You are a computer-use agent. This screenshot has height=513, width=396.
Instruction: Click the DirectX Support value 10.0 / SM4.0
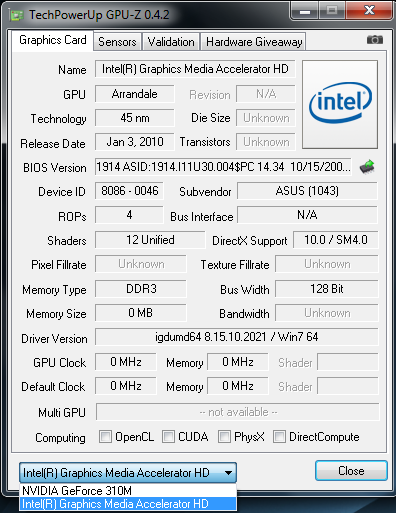click(336, 240)
